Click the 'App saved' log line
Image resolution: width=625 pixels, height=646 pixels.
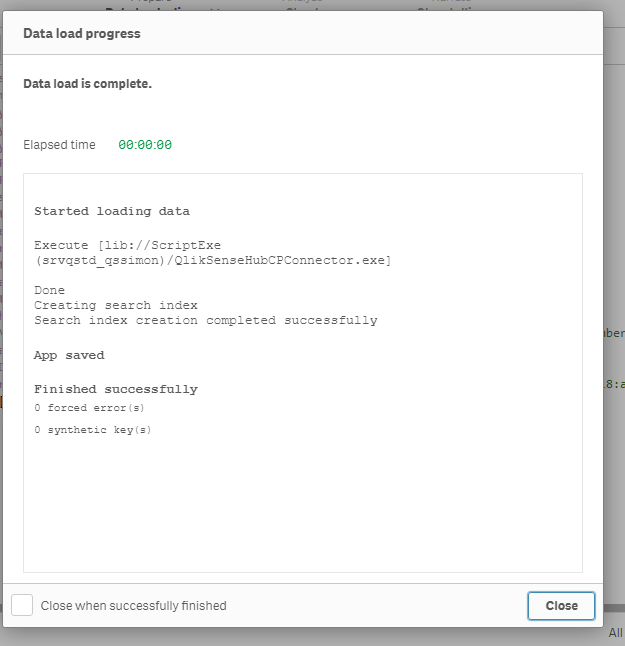pyautogui.click(x=69, y=355)
